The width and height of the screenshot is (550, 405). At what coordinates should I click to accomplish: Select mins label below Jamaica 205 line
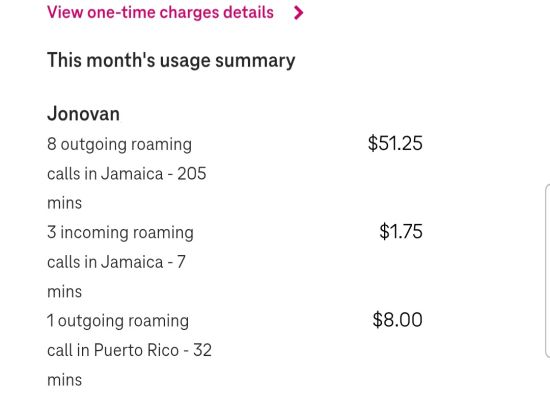(65, 203)
